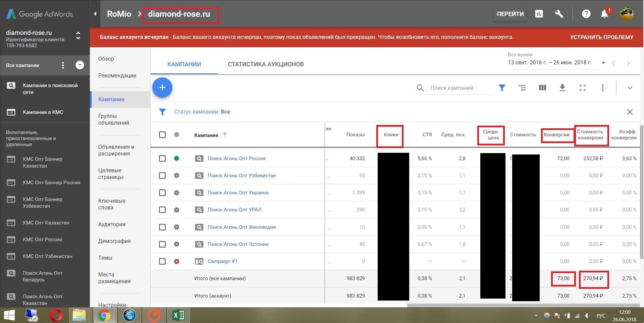Screen dimensions: 644x323
Task: Toggle the select-all campaigns checkbox
Action: click(162, 135)
